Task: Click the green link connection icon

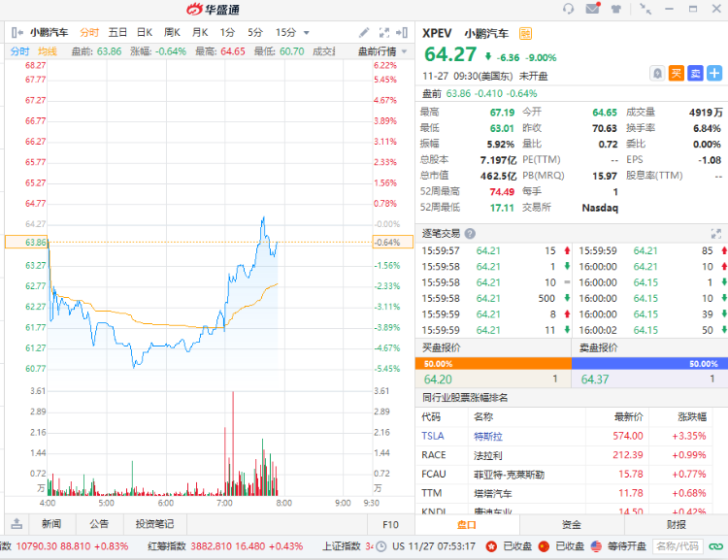Action: pyautogui.click(x=716, y=546)
